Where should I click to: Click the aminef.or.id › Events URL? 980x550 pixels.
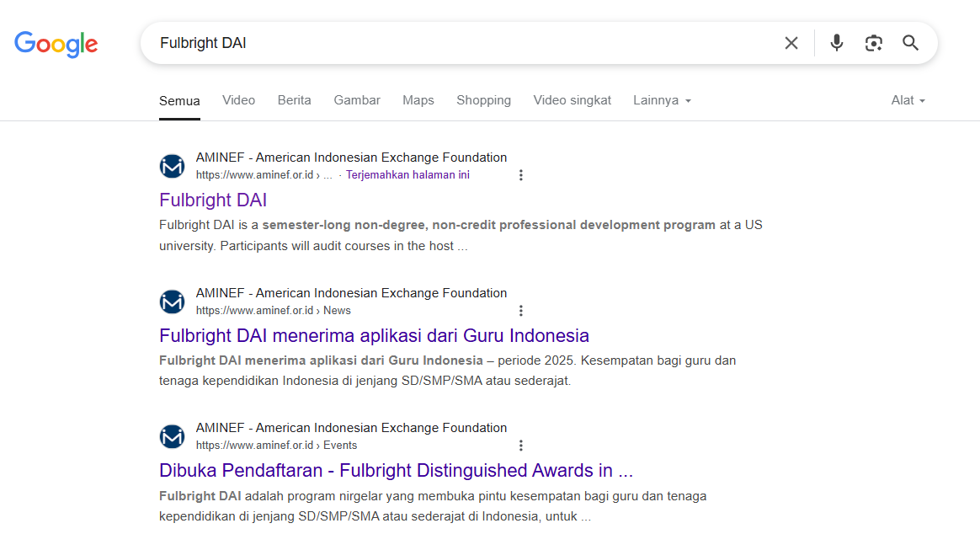276,446
